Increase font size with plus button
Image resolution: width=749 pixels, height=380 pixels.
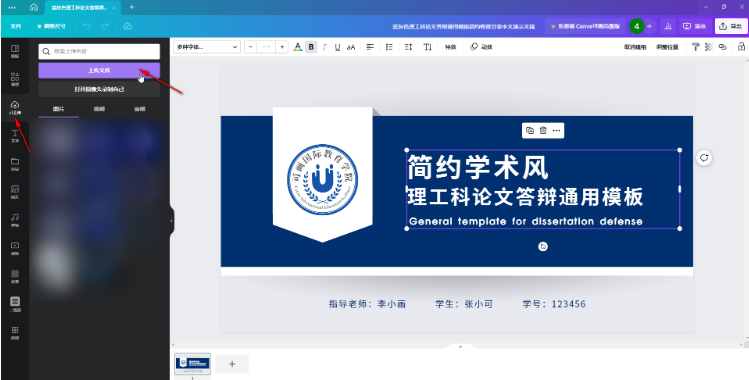(282, 47)
